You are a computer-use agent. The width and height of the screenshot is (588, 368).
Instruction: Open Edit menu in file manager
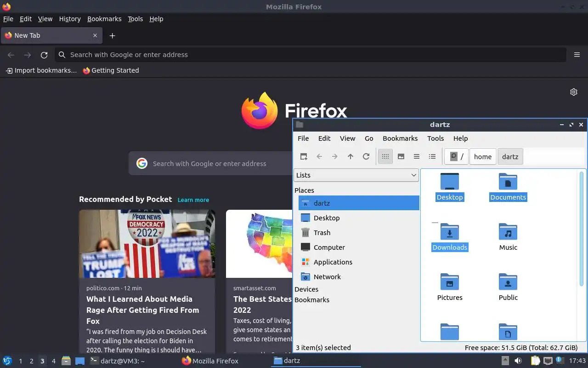point(324,138)
